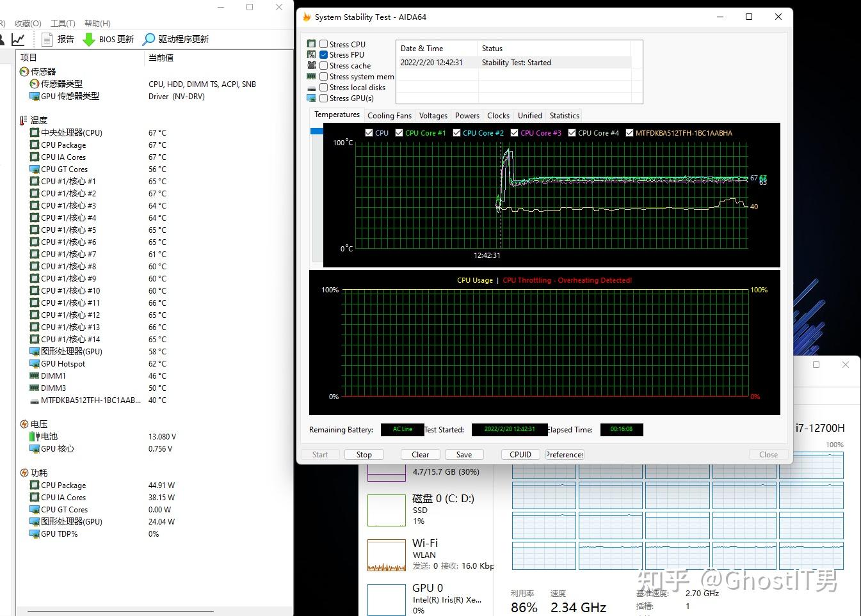Click the Stress FPU percent icon
The height and width of the screenshot is (616, 861).
(312, 55)
